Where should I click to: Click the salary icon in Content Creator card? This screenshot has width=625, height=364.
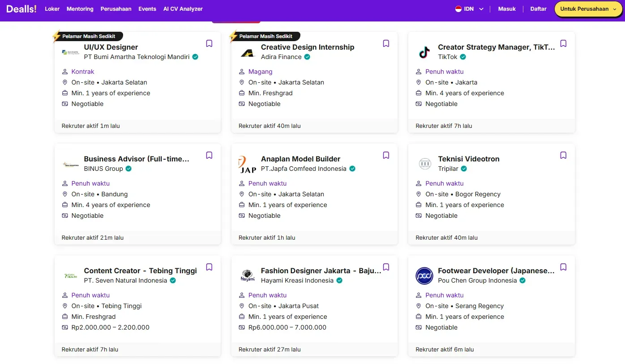(65, 327)
